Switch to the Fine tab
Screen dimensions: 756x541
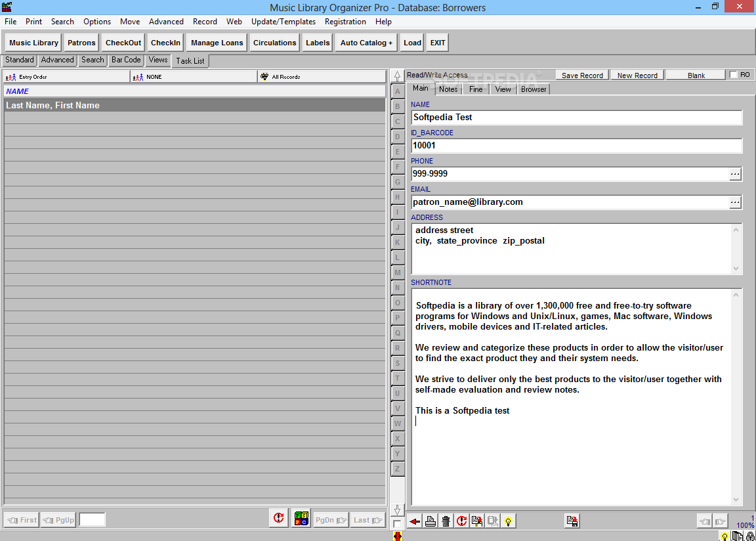click(x=476, y=89)
